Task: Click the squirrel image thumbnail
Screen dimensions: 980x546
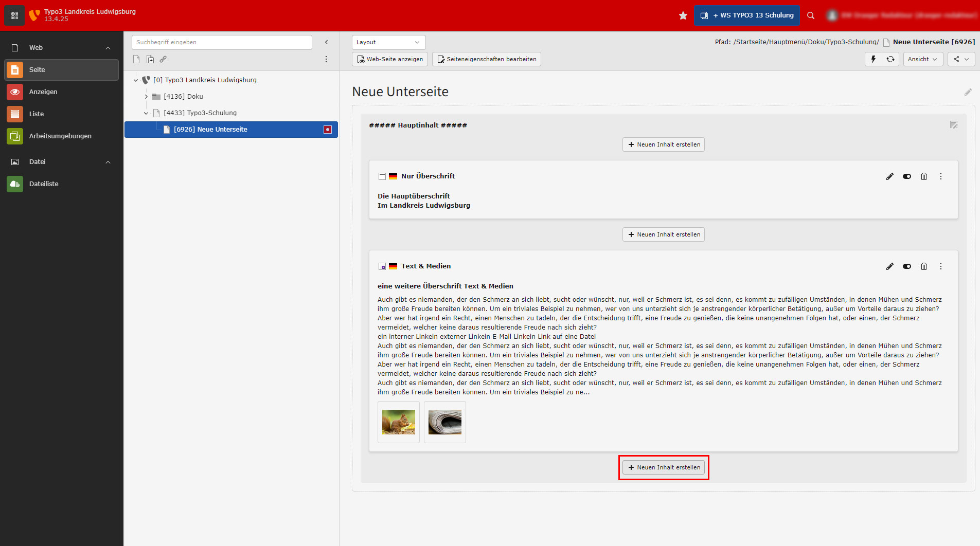Action: pos(398,422)
